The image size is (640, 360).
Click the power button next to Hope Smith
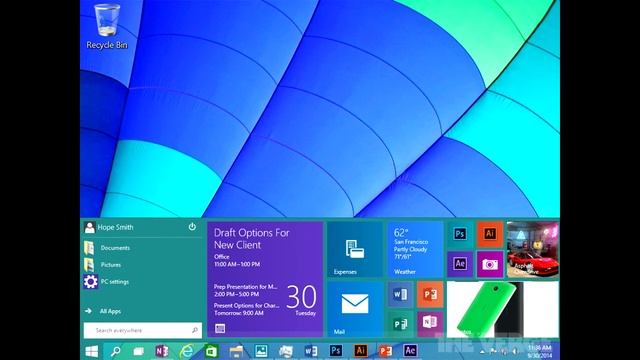click(192, 227)
